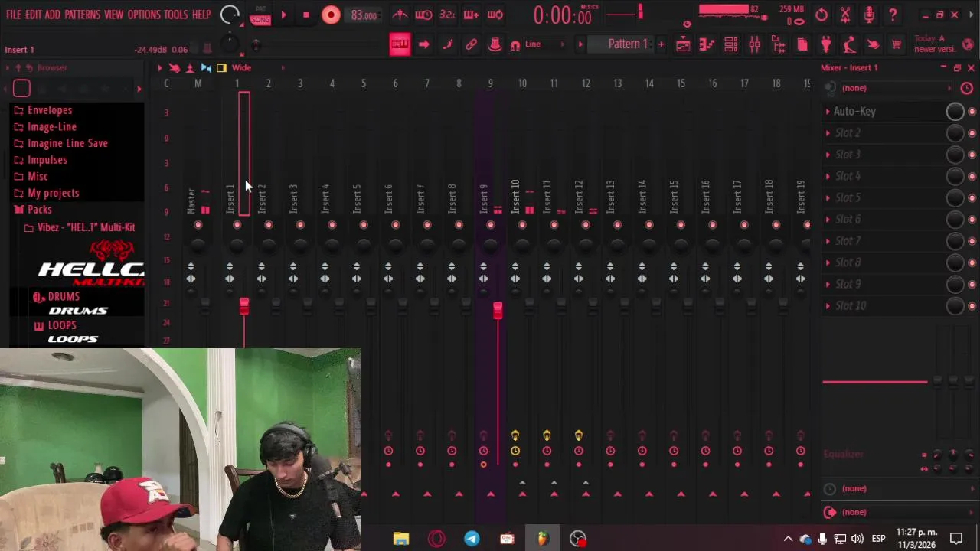Adjust the Insert 1 volume fader
980x551 pixels.
244,307
